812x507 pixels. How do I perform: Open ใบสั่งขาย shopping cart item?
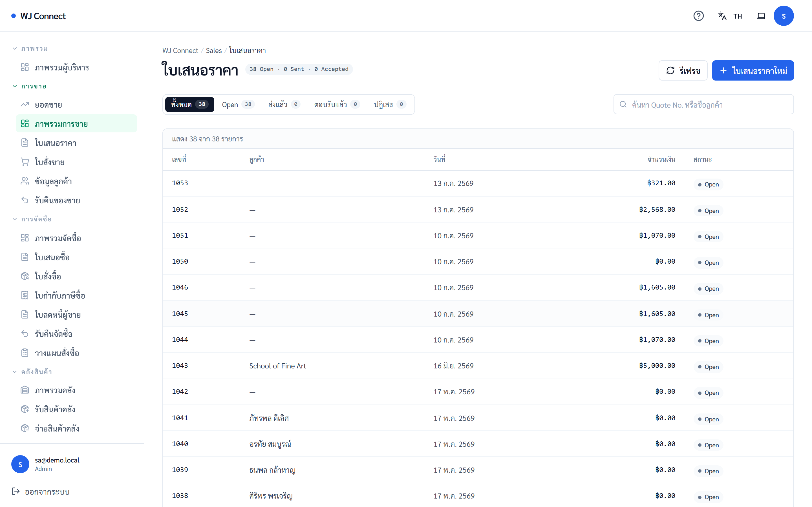76,162
